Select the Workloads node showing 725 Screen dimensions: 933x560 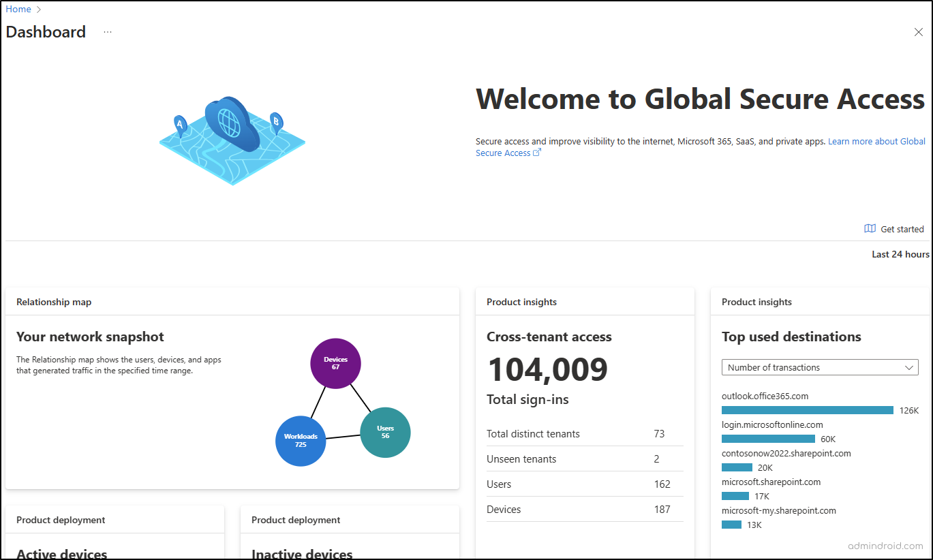click(x=301, y=441)
